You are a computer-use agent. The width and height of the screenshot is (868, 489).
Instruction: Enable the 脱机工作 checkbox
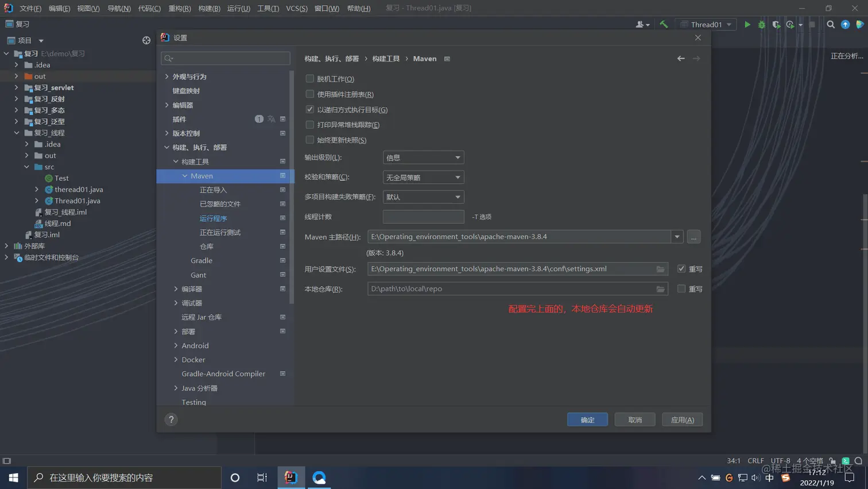click(x=310, y=79)
